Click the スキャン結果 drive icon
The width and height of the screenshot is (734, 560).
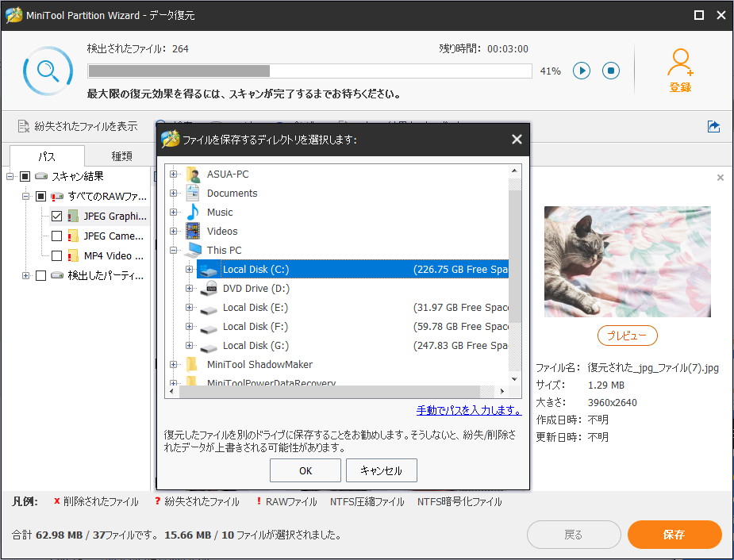[42, 176]
